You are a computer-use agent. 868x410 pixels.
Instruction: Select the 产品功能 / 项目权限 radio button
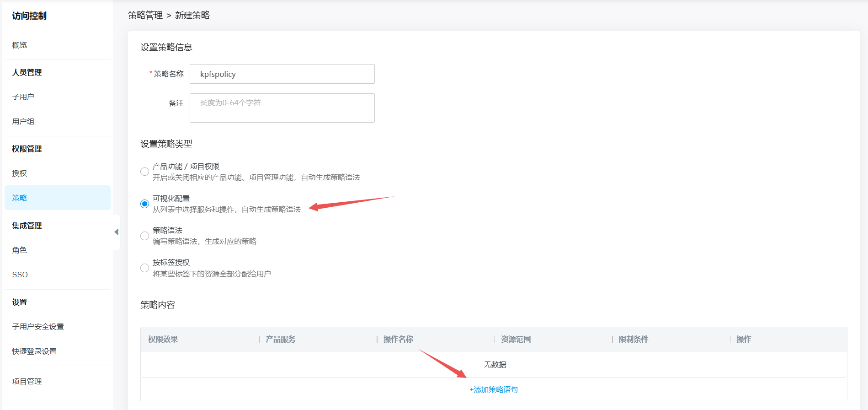(144, 172)
